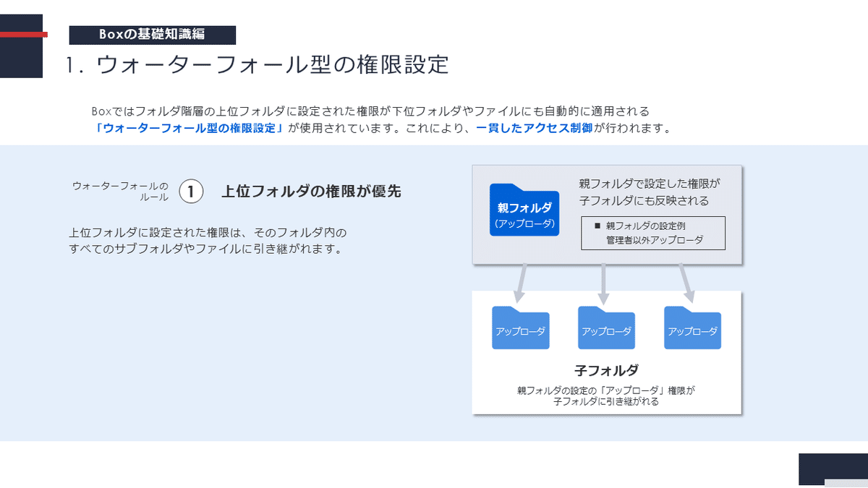Viewport: 868px width, 488px height.
Task: Click the caption line 子フォルダに引き継がれる
Action: click(x=606, y=401)
